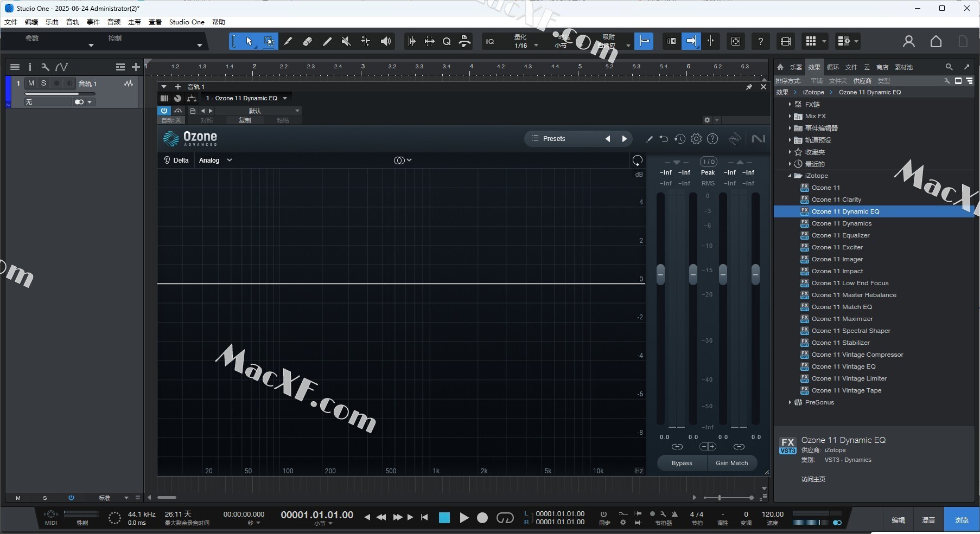The image size is (980, 534).
Task: Open the 混音 mix view
Action: (x=928, y=520)
